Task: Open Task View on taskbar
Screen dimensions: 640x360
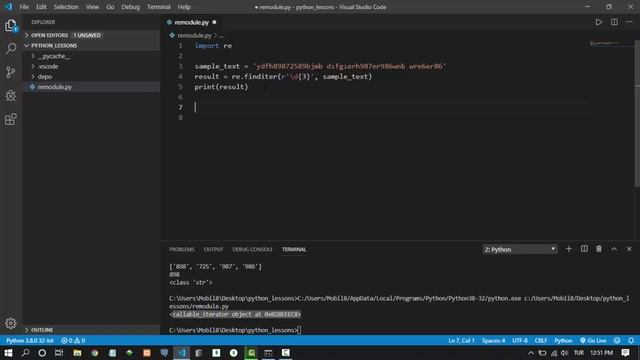Action: point(59,353)
